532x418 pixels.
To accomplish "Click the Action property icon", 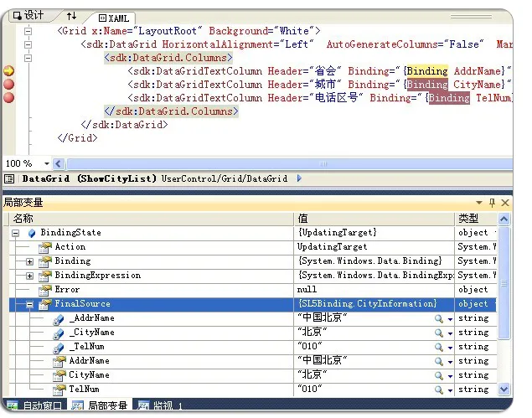I will 44,247.
